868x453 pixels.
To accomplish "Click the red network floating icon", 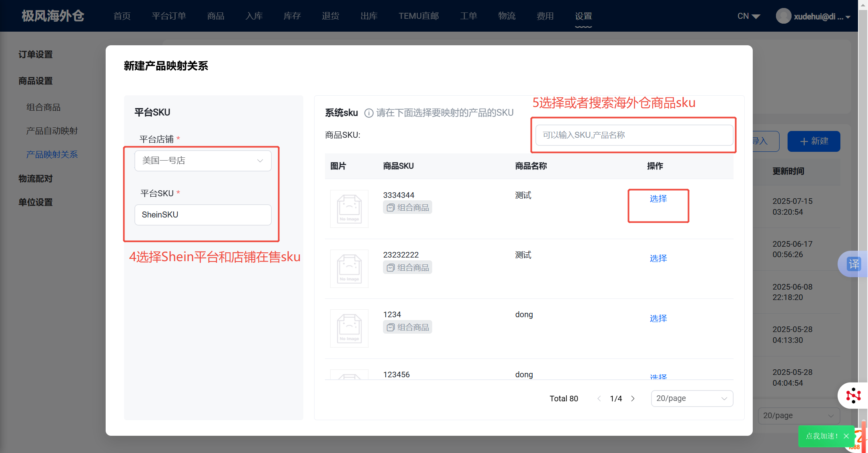I will 853,395.
